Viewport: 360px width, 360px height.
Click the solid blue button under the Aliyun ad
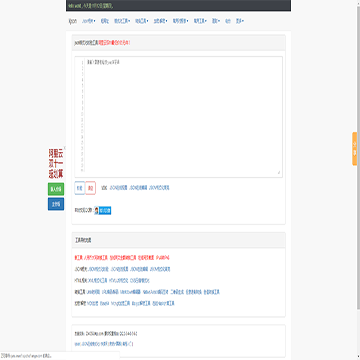pos(56,204)
